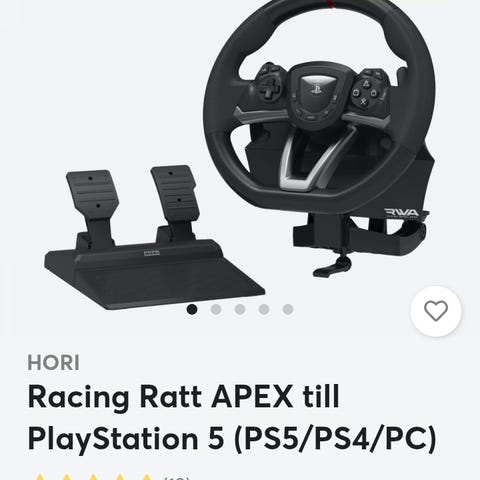Click the face buttons cluster on wheel

(x=364, y=91)
